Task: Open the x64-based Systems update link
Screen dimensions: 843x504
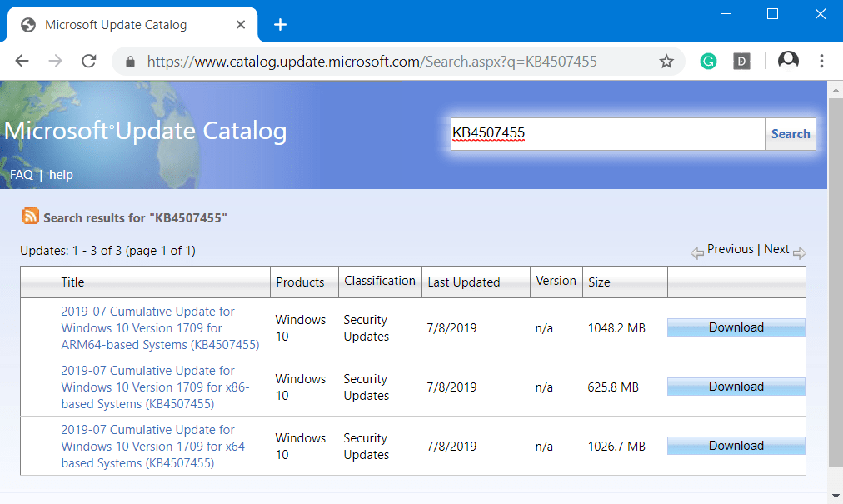Action: click(156, 446)
